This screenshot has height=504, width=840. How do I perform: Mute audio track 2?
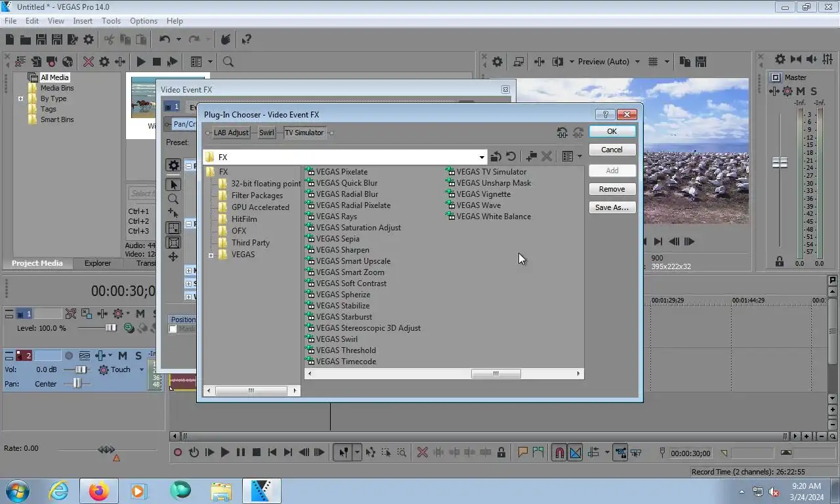pyautogui.click(x=123, y=356)
